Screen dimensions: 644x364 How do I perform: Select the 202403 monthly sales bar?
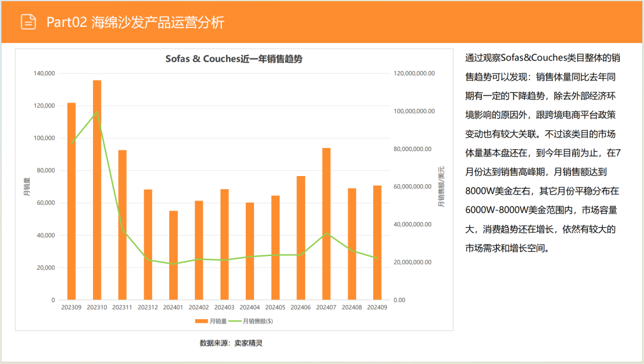click(x=224, y=245)
